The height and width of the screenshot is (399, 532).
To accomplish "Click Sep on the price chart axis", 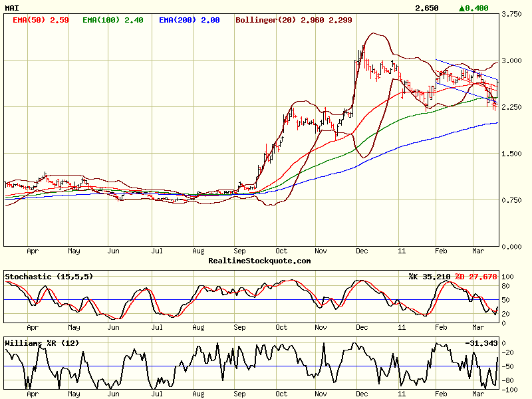I will (x=239, y=251).
